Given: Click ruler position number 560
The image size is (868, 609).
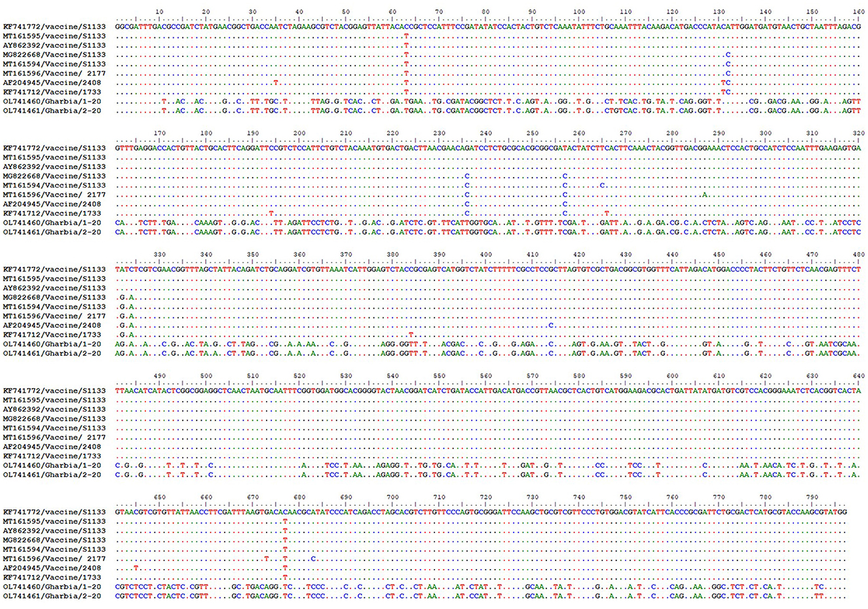Looking at the screenshot, I should click(485, 376).
